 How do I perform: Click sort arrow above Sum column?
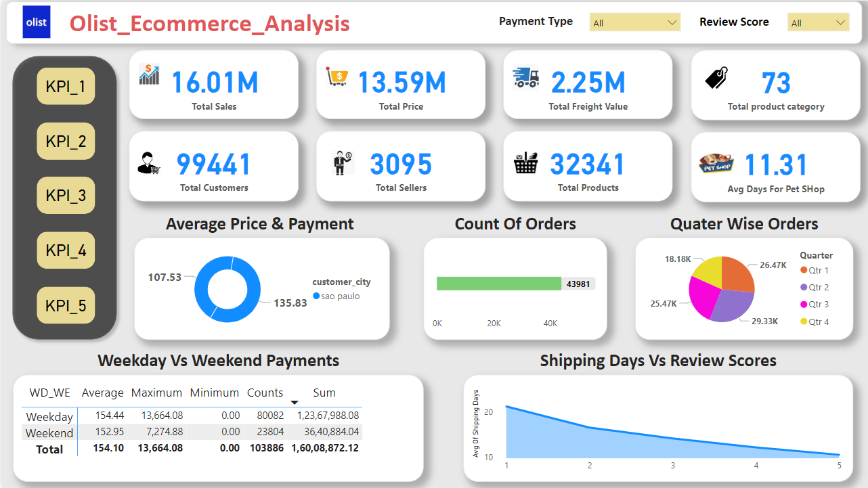click(295, 403)
